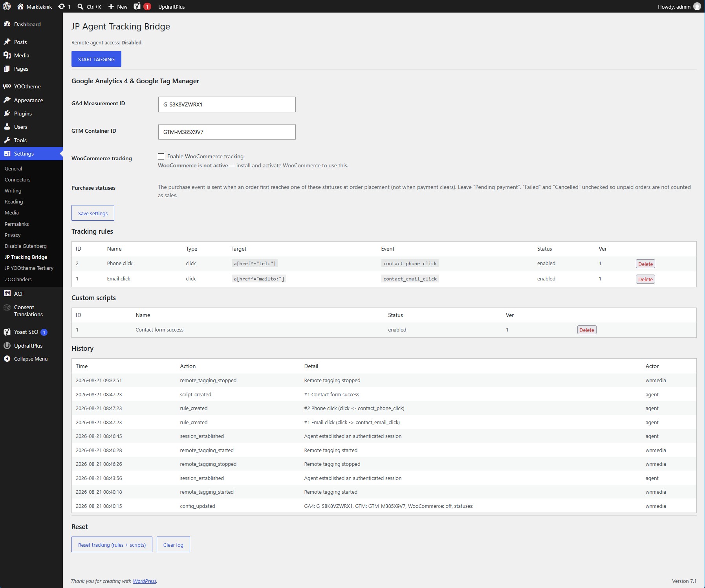
Task: Click Save settings button
Action: click(93, 213)
